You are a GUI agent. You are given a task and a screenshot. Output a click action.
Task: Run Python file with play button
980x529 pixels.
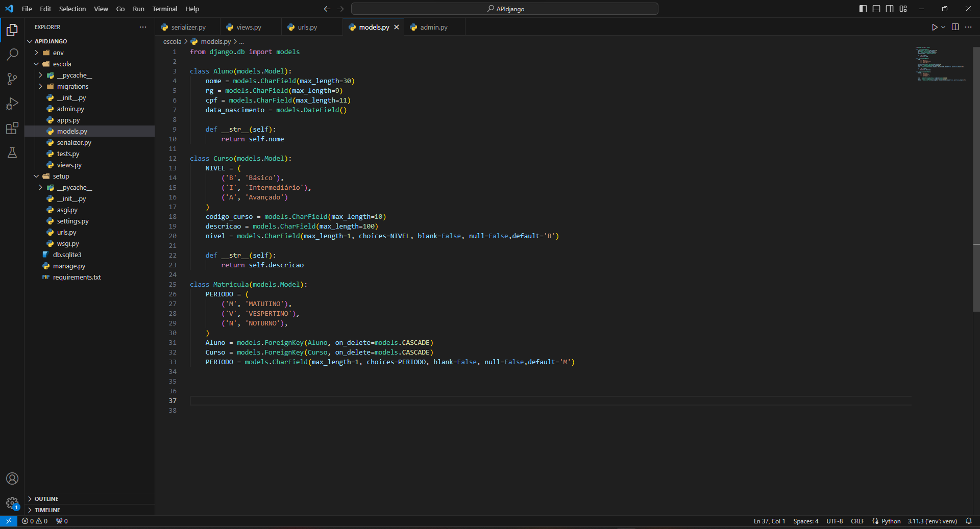[x=934, y=27]
